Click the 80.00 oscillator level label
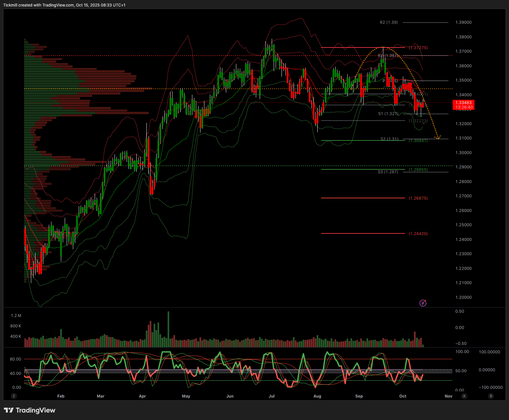 coord(16,359)
